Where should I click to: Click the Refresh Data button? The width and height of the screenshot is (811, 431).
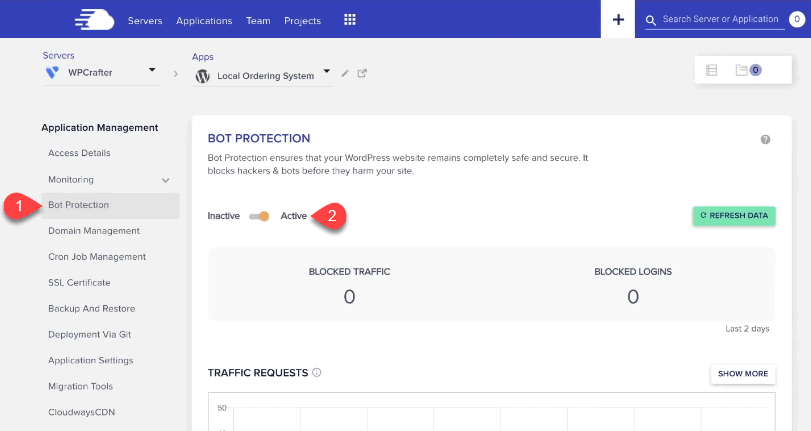(x=734, y=216)
